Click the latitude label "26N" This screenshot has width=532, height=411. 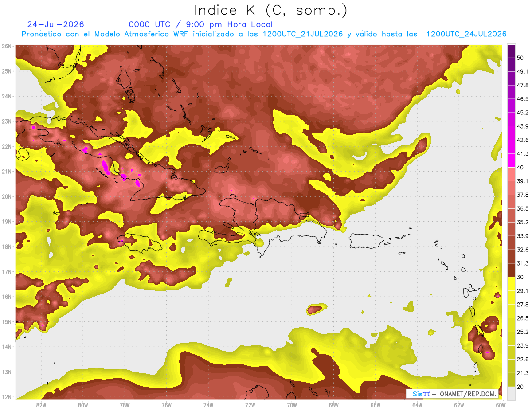[x=7, y=46]
